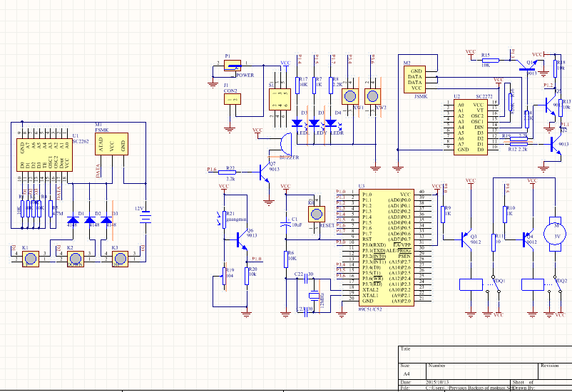
Task: Select the P1 POWER connector
Action: [233, 66]
